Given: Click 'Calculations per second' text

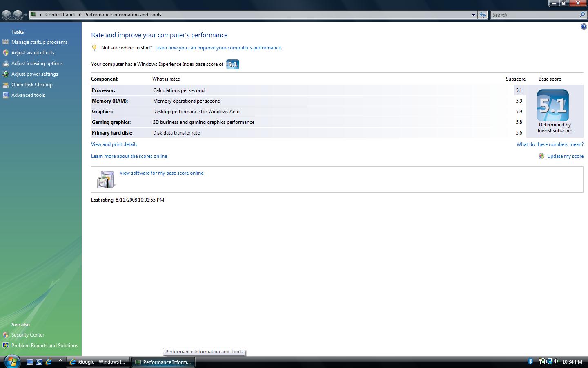Looking at the screenshot, I should (179, 90).
